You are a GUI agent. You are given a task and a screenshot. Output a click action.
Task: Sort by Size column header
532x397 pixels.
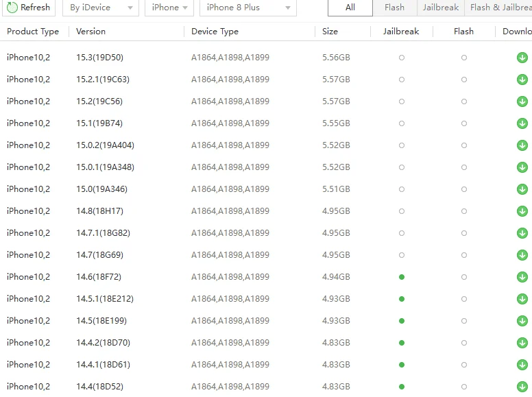[330, 32]
